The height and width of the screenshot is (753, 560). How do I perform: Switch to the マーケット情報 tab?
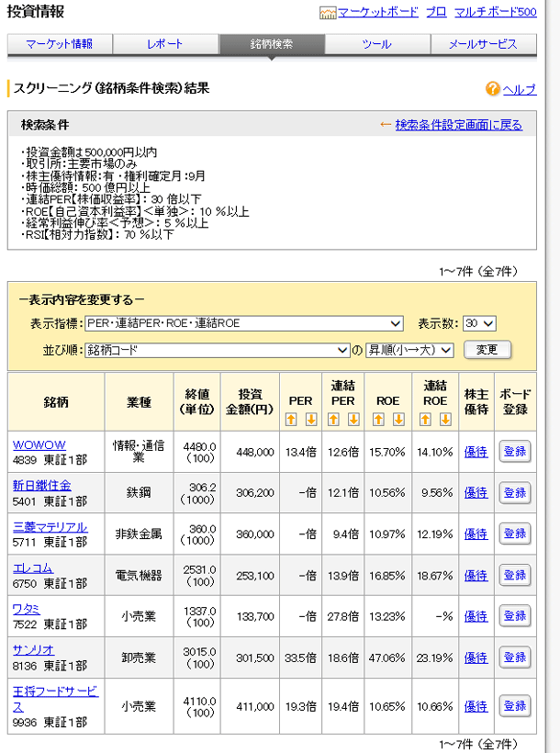tap(60, 44)
